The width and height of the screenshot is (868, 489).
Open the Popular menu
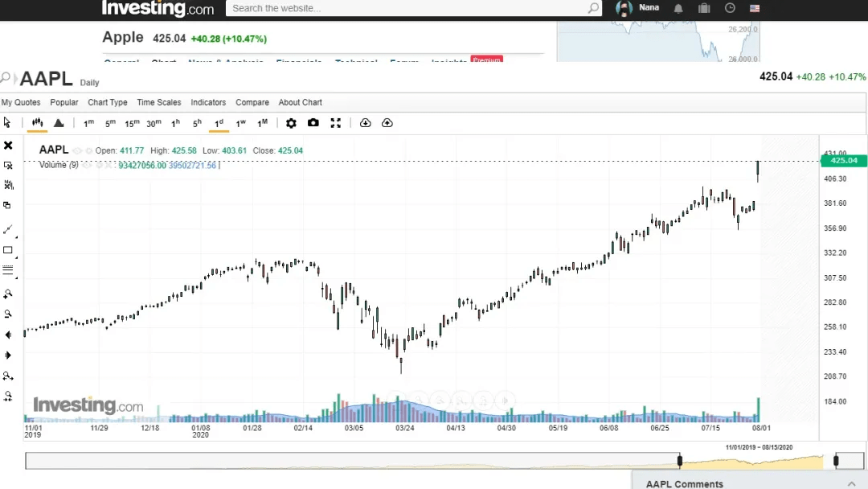[x=64, y=102]
